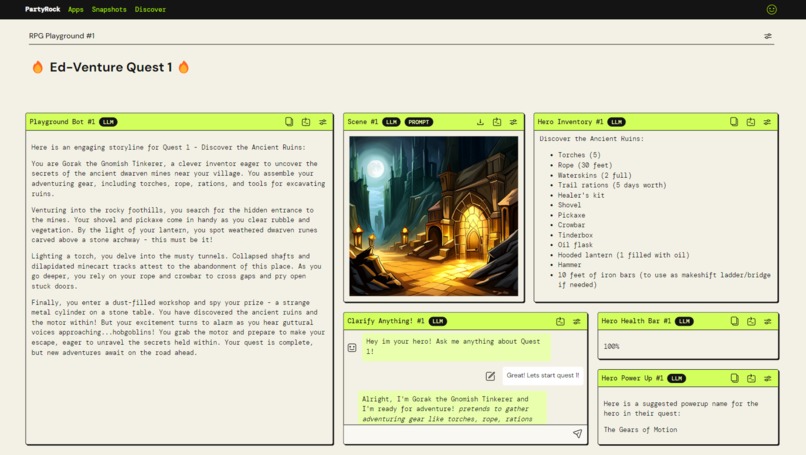Click the 'Shovel' inventory item
This screenshot has width=806, height=455.
[x=570, y=205]
